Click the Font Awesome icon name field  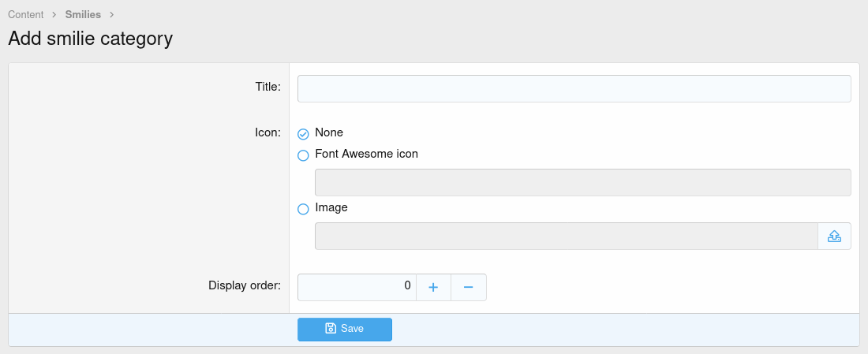tap(582, 182)
